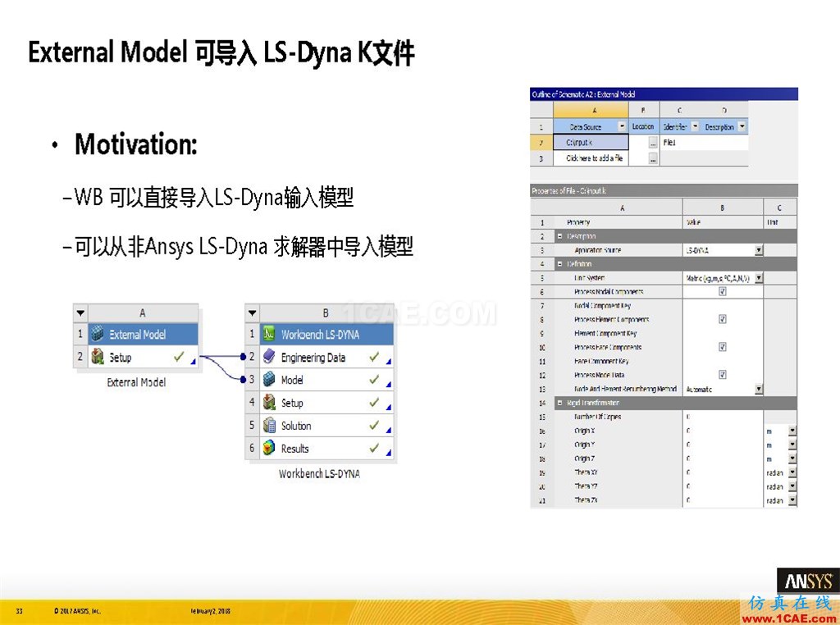Open the Application Source dropdown
Viewport: 840px width, 625px height.
pos(759,250)
